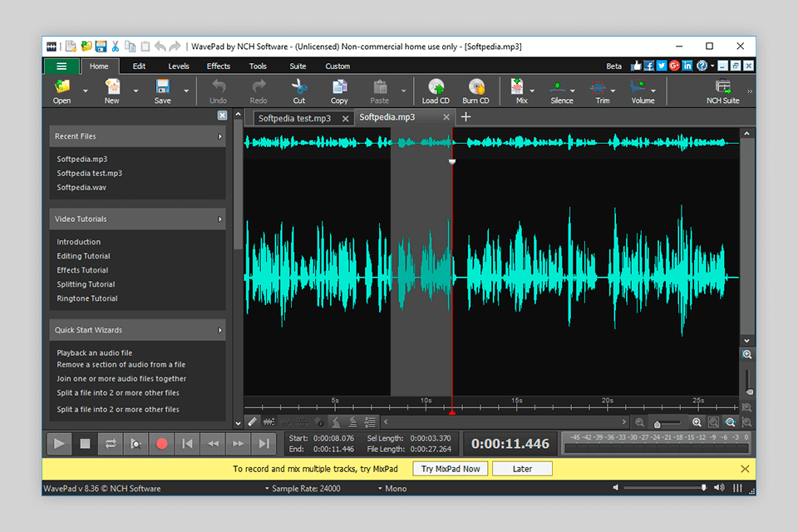Jump to the start of the file

(187, 443)
